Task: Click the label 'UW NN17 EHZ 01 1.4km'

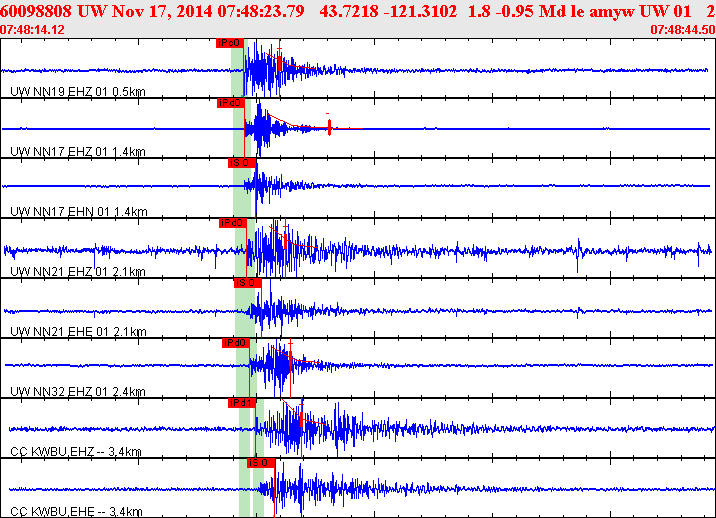Action: pos(78,152)
